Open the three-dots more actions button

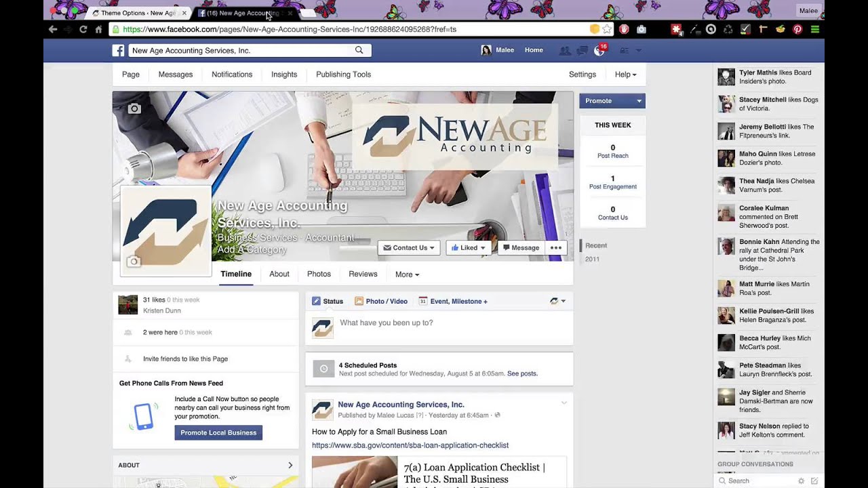click(556, 248)
